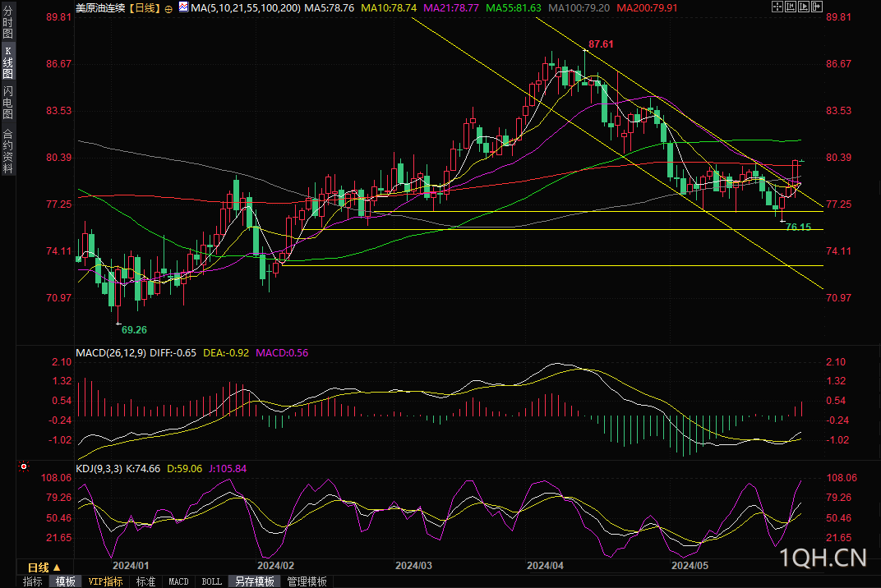Click the MA55:81.63 value label

(x=514, y=8)
